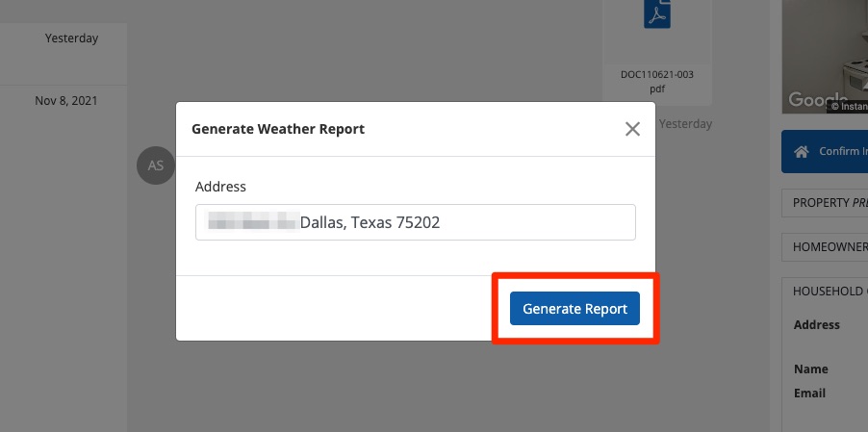Click the Email label in Household section
This screenshot has height=432, width=868.
(x=809, y=393)
